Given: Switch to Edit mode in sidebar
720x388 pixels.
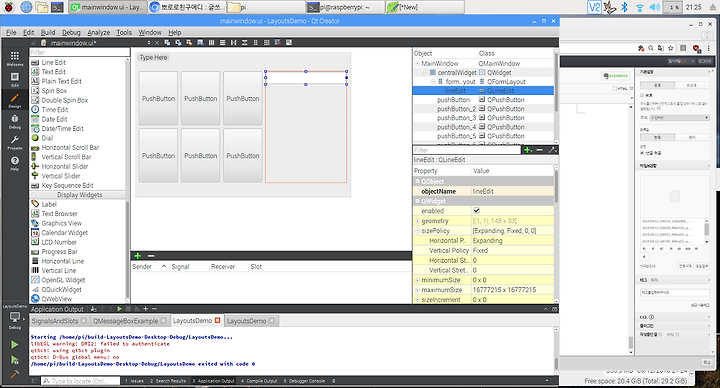Looking at the screenshot, I should coord(15,79).
